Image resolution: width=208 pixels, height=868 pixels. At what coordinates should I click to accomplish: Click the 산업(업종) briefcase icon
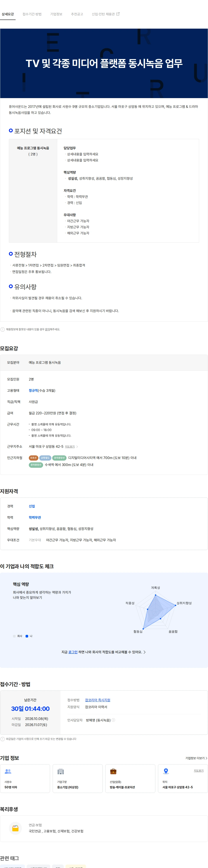click(x=113, y=771)
